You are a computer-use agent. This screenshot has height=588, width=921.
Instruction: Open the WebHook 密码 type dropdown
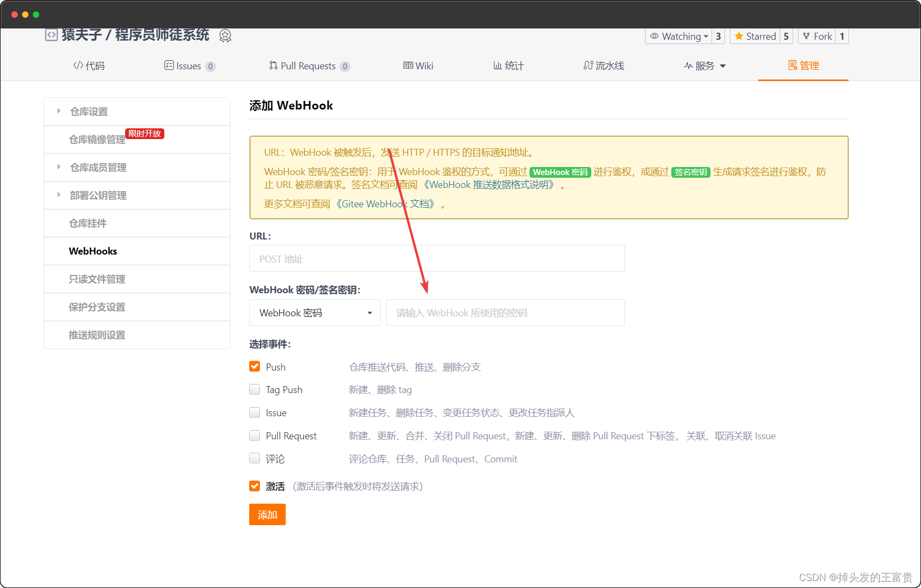[x=315, y=313]
